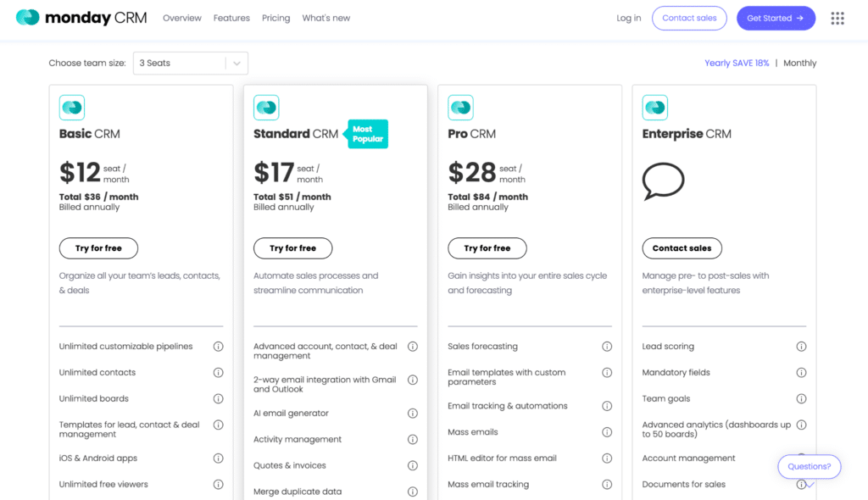Switch billing to Yearly SAVE 18%
Viewport: 868px width, 500px height.
click(x=737, y=63)
